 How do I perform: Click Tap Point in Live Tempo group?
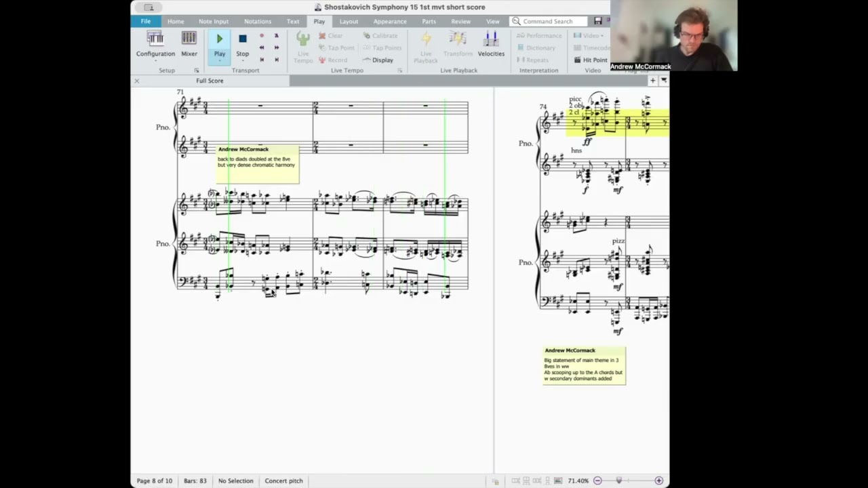[336, 47]
